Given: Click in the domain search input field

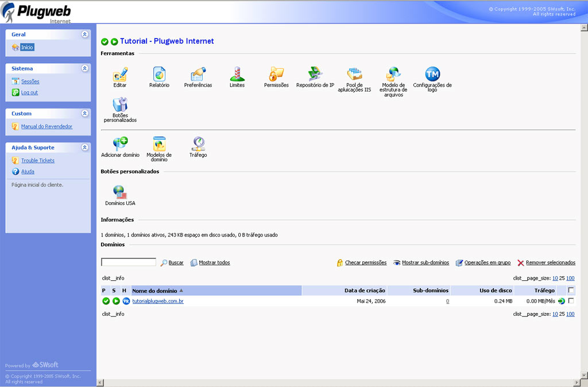Looking at the screenshot, I should pyautogui.click(x=129, y=262).
